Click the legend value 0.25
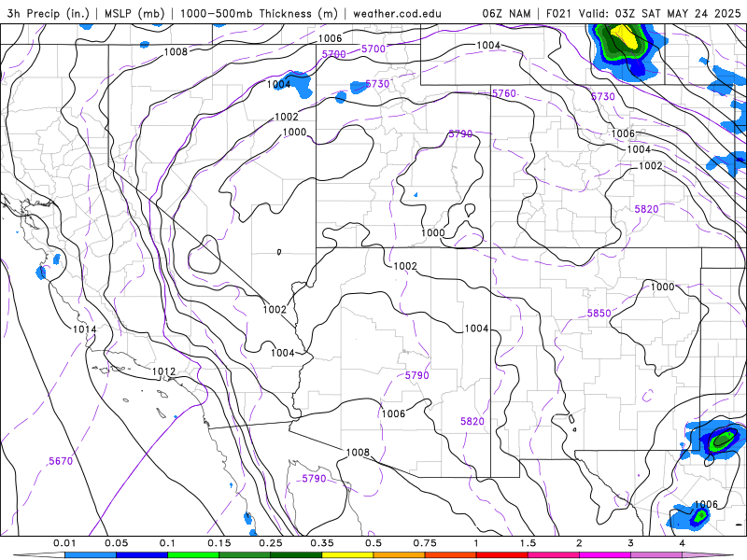Image resolution: width=747 pixels, height=560 pixels. (x=271, y=543)
